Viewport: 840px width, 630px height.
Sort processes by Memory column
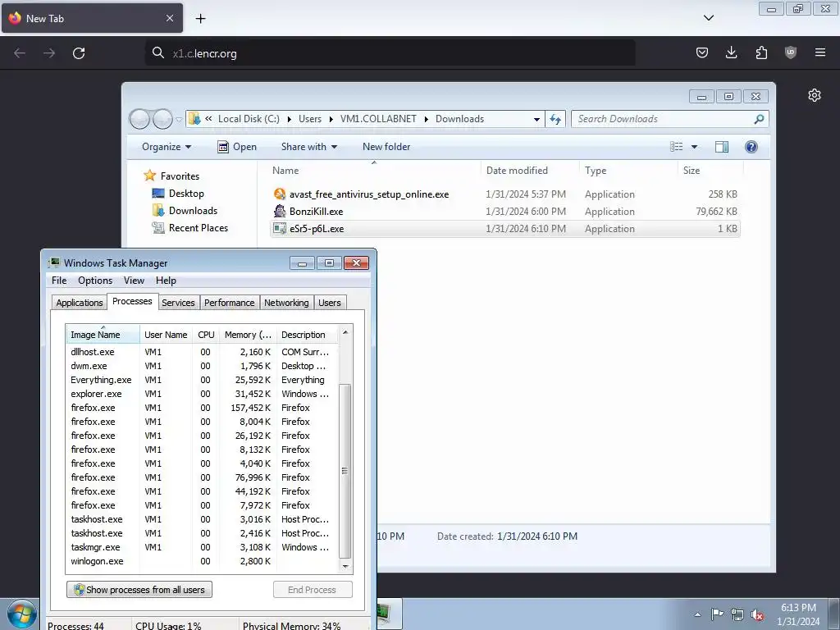click(248, 335)
